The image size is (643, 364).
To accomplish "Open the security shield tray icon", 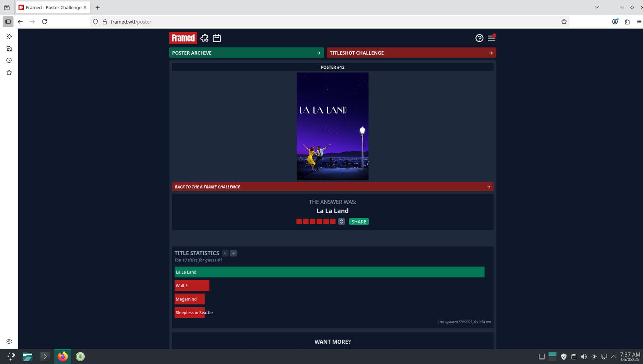I will tap(564, 357).
